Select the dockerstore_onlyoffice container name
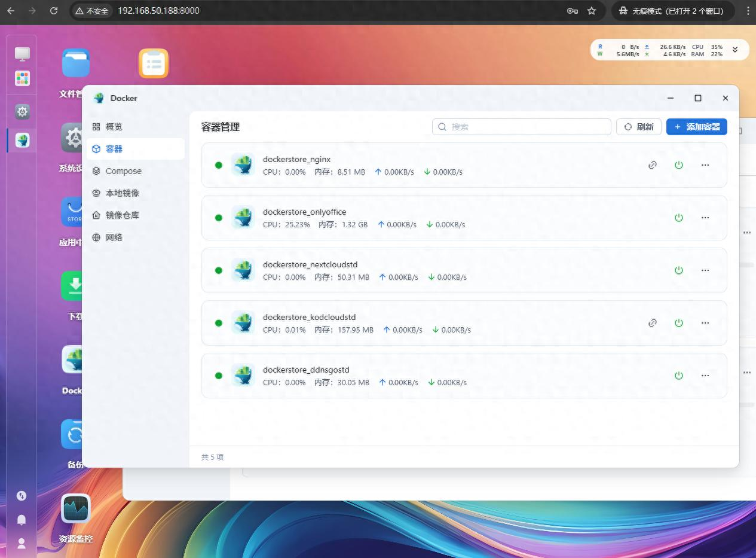The height and width of the screenshot is (558, 756). (x=305, y=212)
